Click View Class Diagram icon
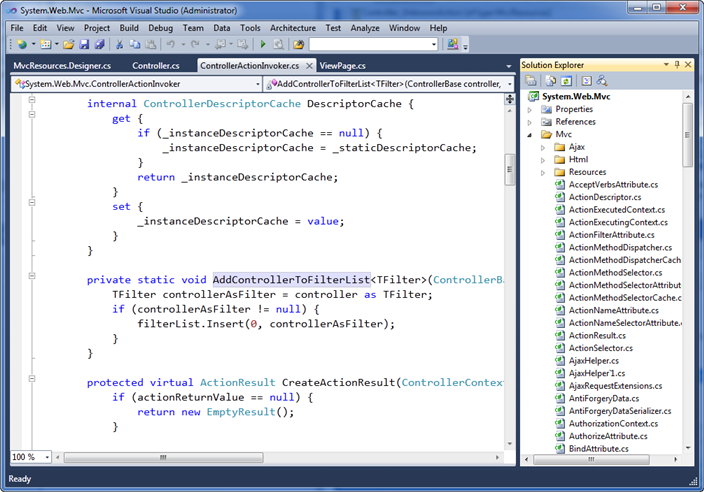 coord(602,81)
